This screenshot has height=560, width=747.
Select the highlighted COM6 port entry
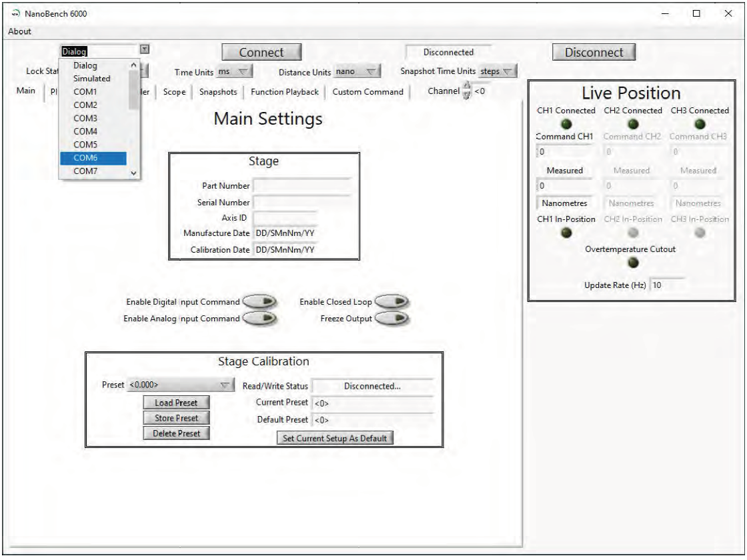coord(93,158)
